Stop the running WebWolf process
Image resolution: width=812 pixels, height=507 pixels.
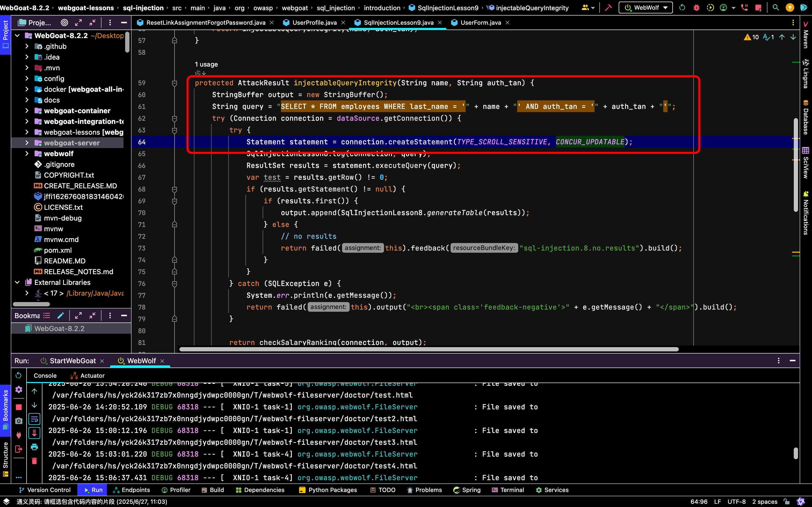pyautogui.click(x=19, y=407)
